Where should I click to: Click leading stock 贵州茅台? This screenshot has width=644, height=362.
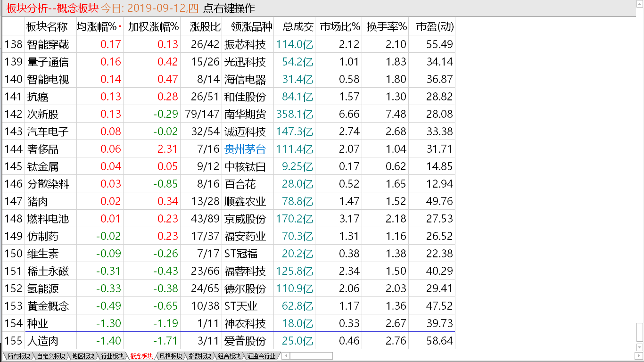tap(245, 149)
